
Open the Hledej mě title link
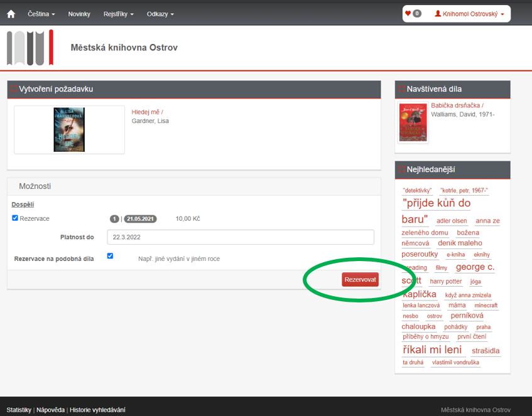point(146,112)
